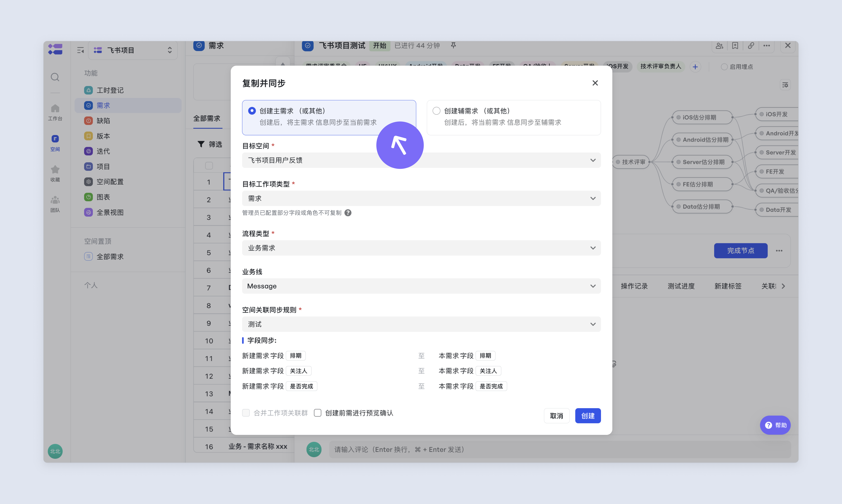Viewport: 842px width, 504px height.
Task: Open the 帮助 help button
Action: coord(775,426)
